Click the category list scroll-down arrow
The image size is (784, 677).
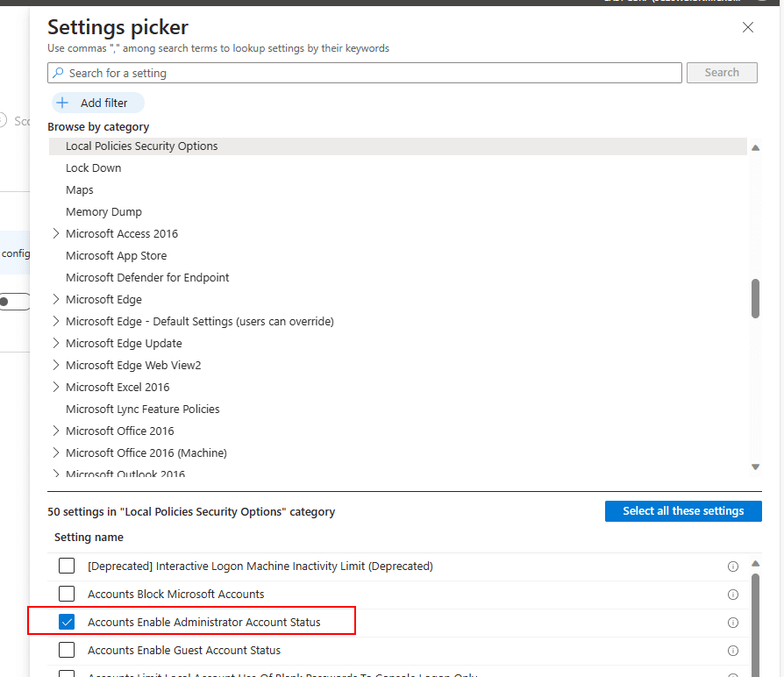[x=755, y=467]
